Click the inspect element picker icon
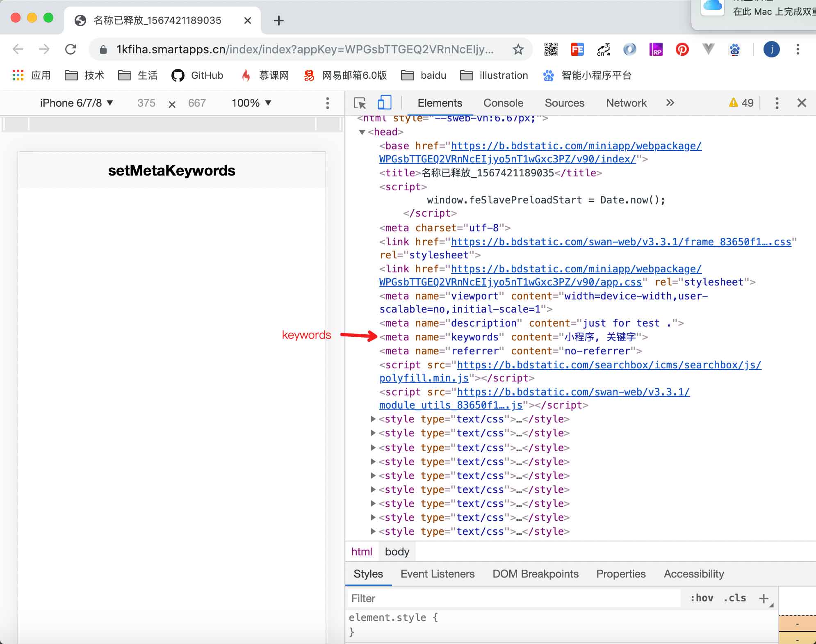The image size is (816, 644). point(360,103)
